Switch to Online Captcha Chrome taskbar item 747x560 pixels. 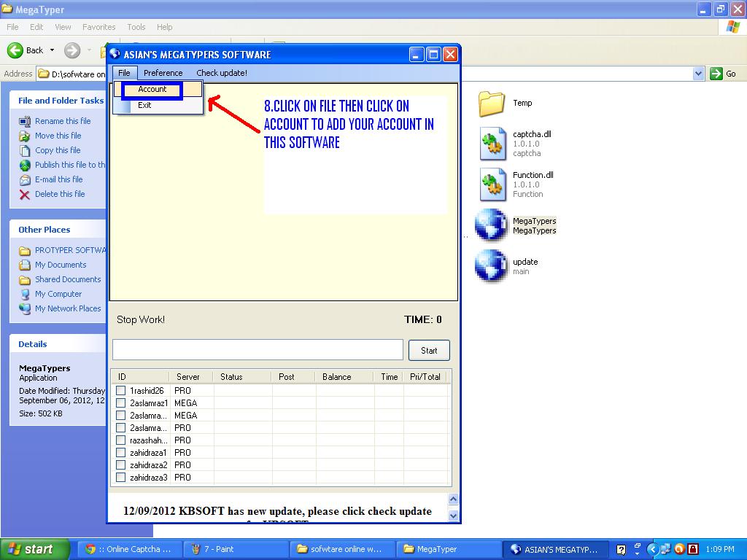coord(129,549)
